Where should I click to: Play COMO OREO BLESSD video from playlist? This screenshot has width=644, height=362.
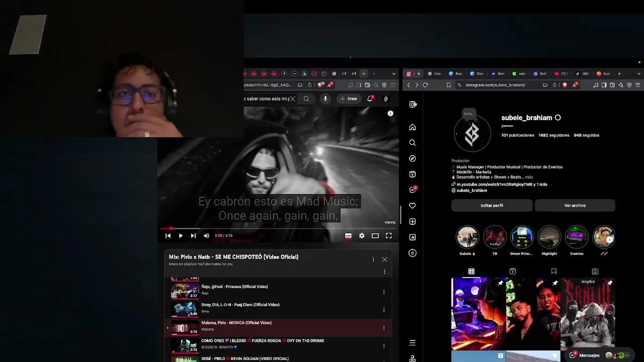[278, 346]
